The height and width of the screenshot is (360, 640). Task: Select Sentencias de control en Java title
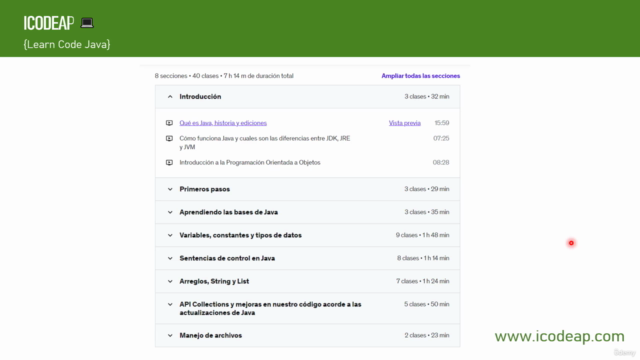point(227,258)
